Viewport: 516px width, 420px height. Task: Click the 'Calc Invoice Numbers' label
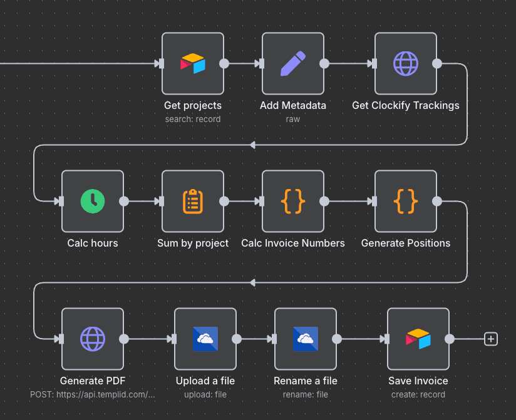[293, 243]
